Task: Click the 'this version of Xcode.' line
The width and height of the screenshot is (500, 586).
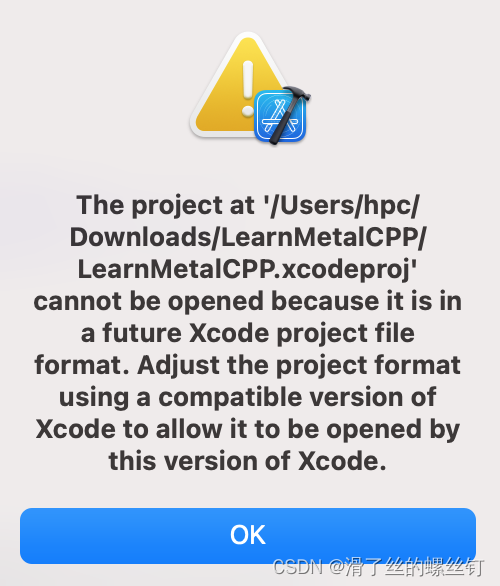Action: [248, 461]
